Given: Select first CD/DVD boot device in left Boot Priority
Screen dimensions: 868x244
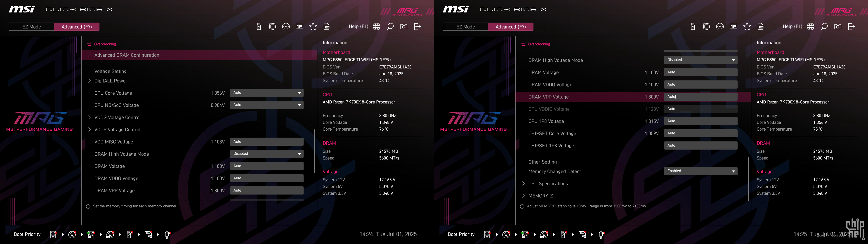Looking at the screenshot, I should tap(72, 235).
